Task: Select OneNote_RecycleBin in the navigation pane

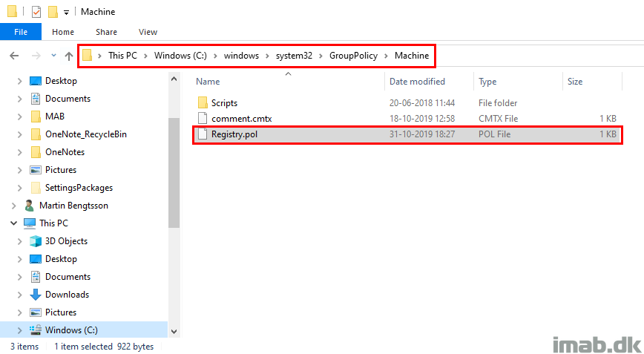Action: click(x=86, y=134)
